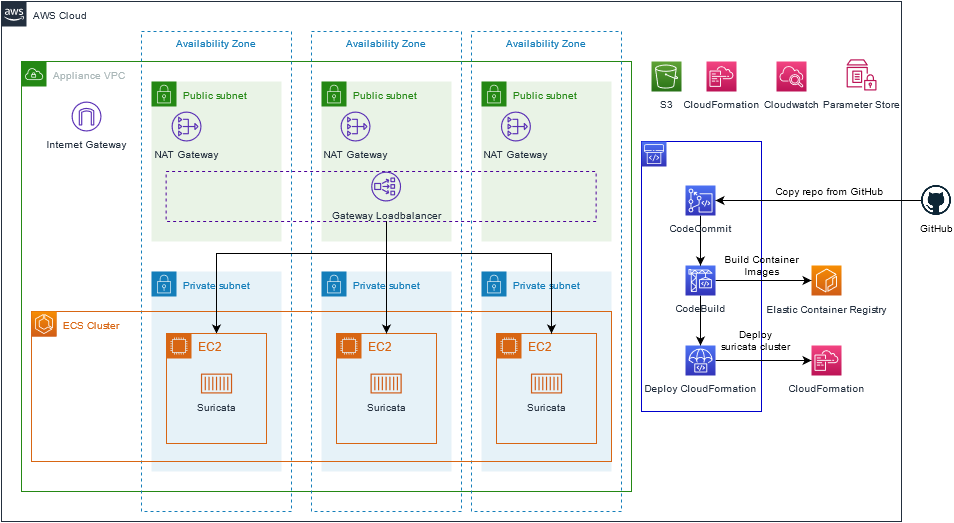Click the 'S3' label
This screenshot has width=954, height=523.
(666, 105)
